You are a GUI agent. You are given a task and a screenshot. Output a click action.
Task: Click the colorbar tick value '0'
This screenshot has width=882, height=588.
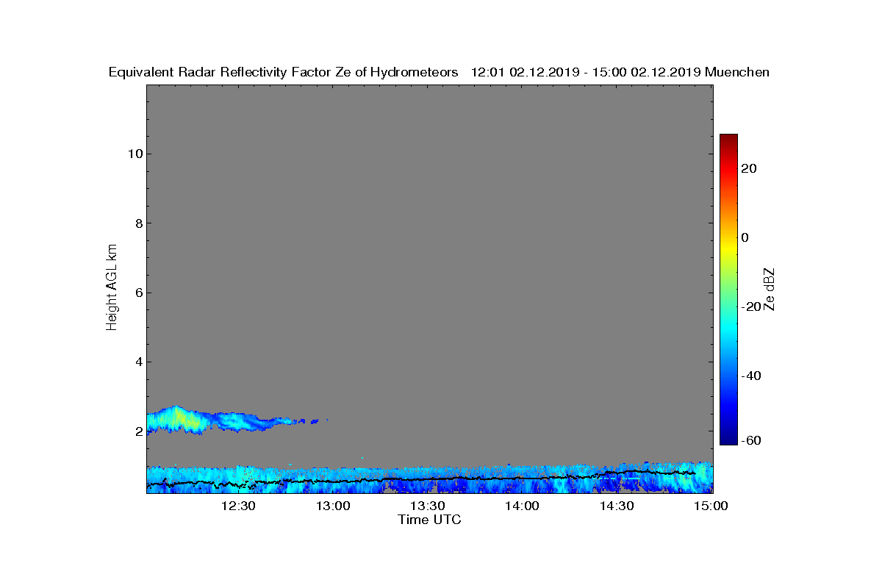tap(745, 237)
